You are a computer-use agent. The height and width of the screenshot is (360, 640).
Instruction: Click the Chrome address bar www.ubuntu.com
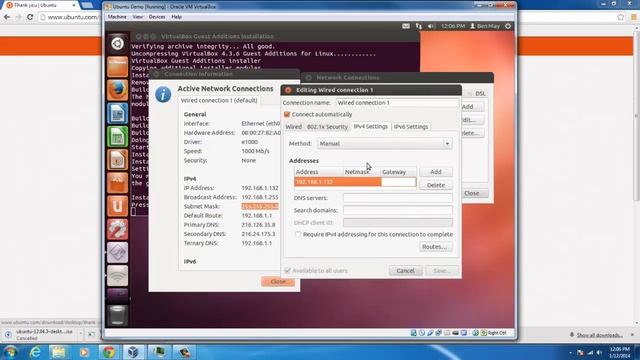[x=72, y=17]
